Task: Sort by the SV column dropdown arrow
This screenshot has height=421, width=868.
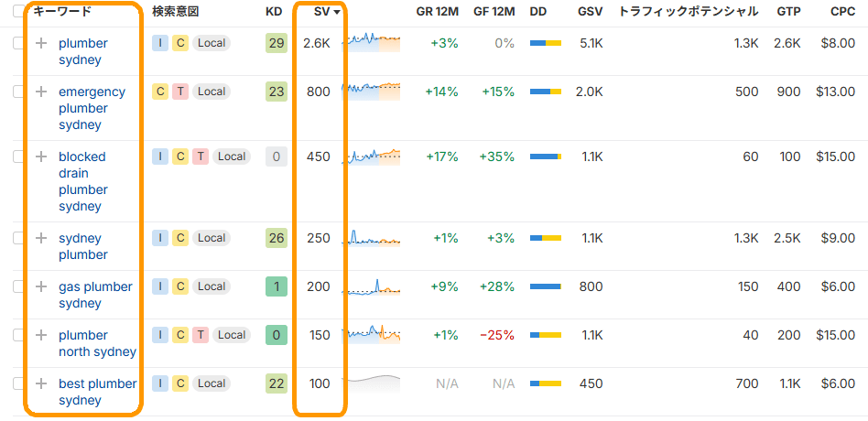Action: tap(337, 12)
